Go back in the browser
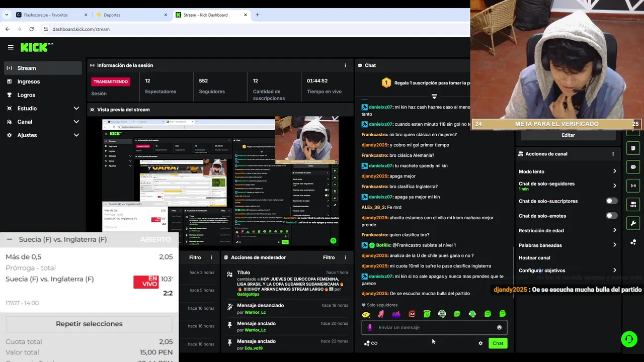This screenshot has width=644, height=362. 7,29
